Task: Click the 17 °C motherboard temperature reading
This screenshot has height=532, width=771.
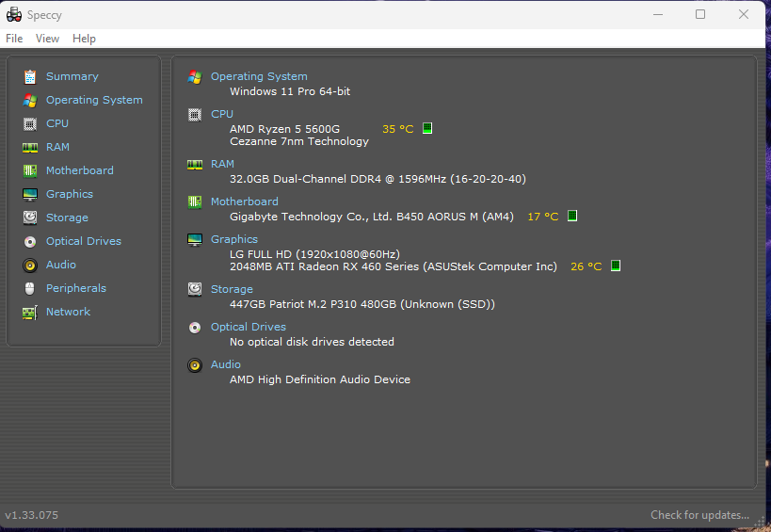Action: coord(543,217)
